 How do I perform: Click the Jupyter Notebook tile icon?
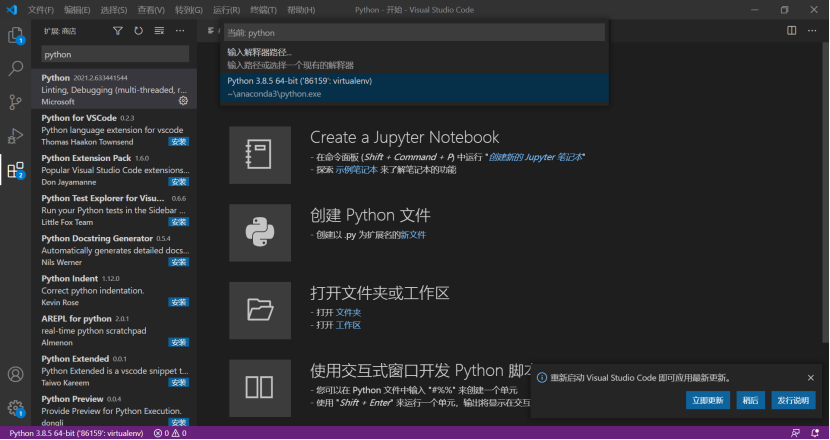(260, 155)
